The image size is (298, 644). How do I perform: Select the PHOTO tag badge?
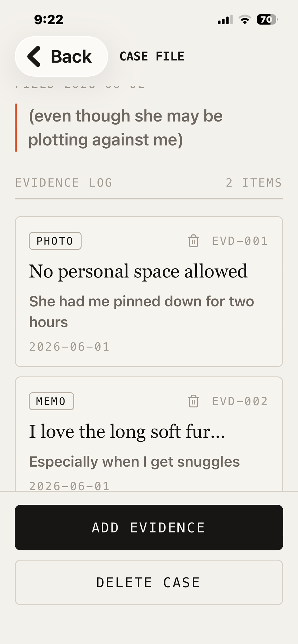point(55,241)
